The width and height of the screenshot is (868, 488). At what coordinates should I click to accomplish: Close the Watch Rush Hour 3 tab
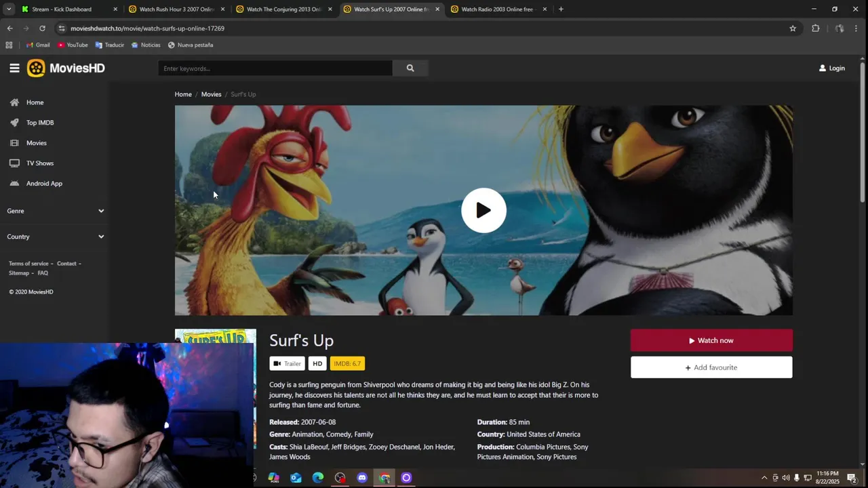[222, 9]
